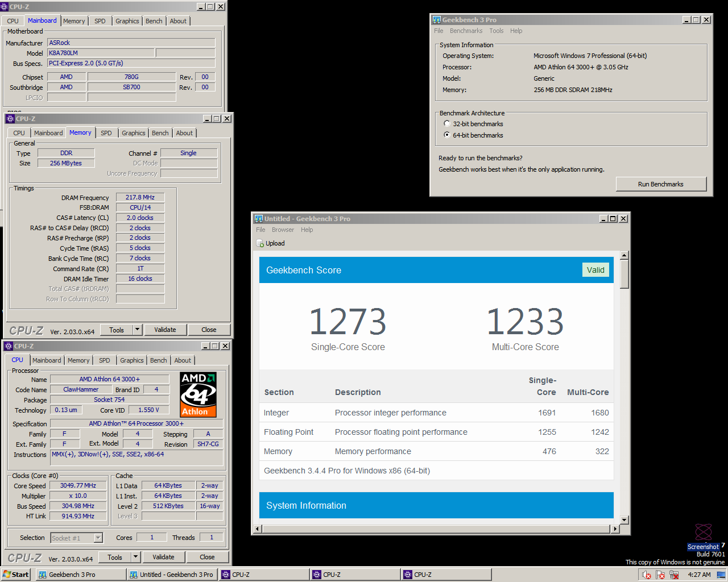Screen dimensions: 728x582
Task: Click CPU-Z title icon in the Memory window
Action: click(x=10, y=119)
